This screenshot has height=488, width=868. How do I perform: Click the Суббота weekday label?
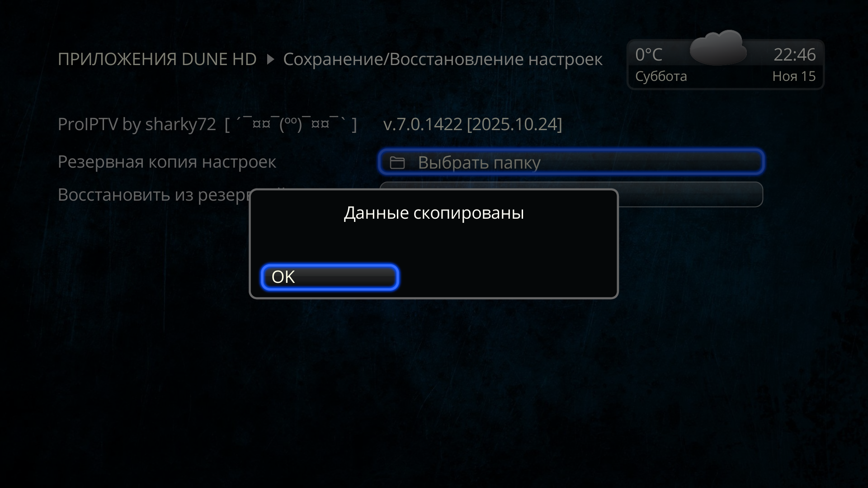pyautogui.click(x=661, y=76)
